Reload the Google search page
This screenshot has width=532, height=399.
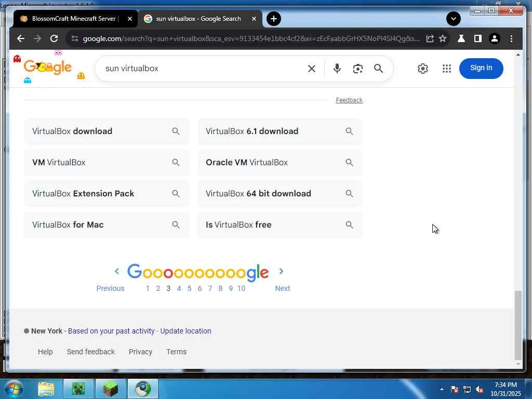click(54, 38)
